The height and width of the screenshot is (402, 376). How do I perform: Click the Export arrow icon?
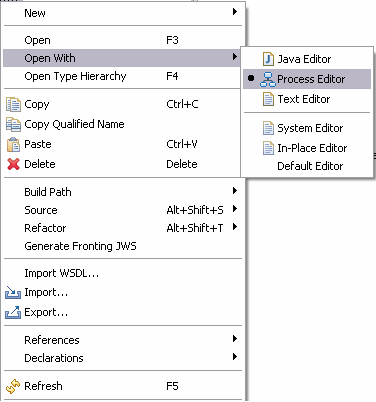click(13, 312)
